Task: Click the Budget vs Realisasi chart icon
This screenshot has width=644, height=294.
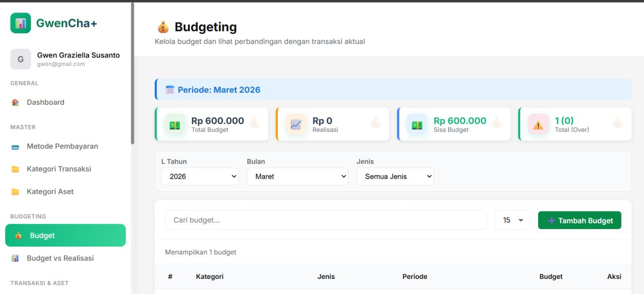Action: coord(15,258)
